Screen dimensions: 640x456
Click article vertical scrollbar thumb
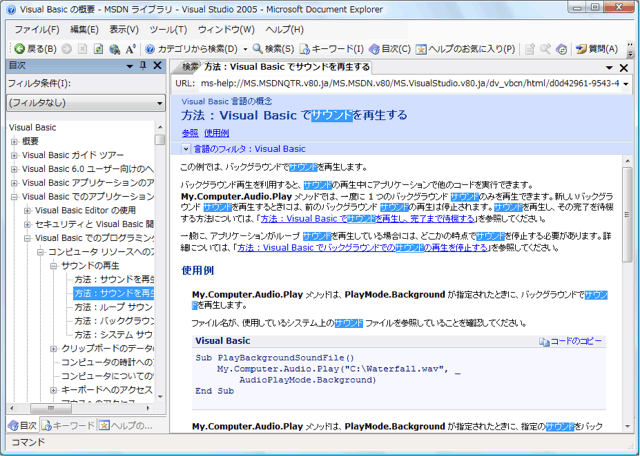627,214
